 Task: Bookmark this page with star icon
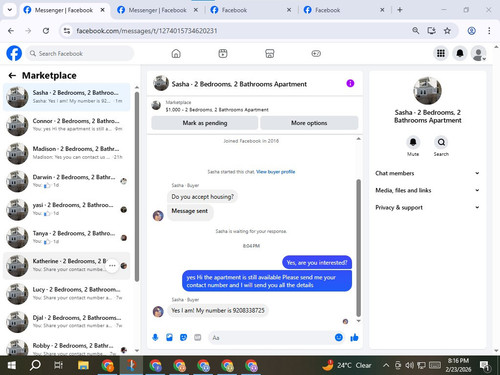click(447, 31)
